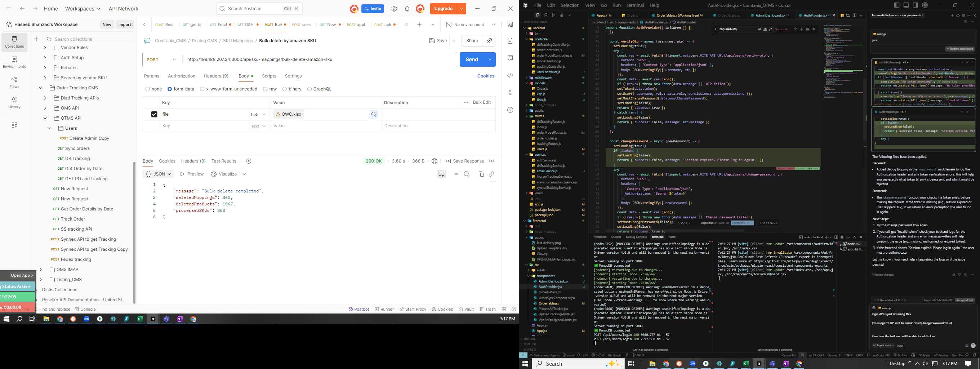Open Terminal menu in Cursor

coord(635,5)
